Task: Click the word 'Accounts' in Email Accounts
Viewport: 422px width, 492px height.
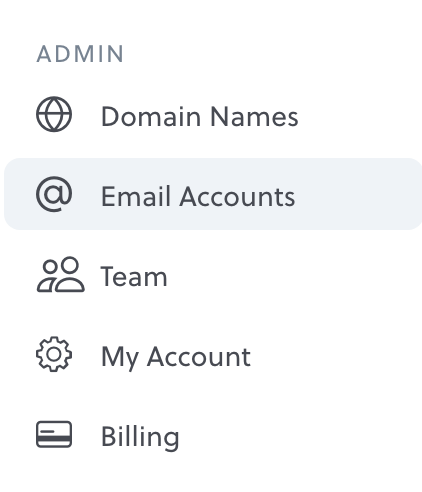Action: 237,196
